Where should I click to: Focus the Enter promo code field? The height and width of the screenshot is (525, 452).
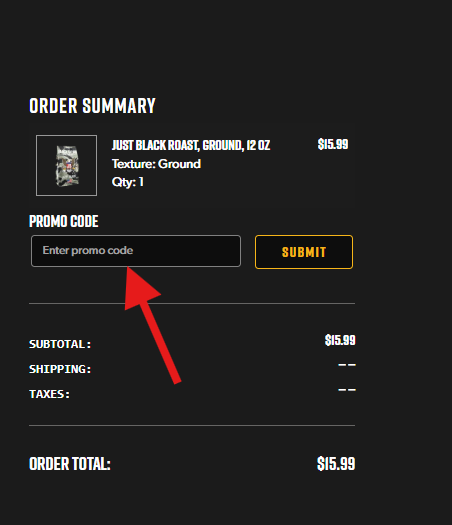pos(136,251)
